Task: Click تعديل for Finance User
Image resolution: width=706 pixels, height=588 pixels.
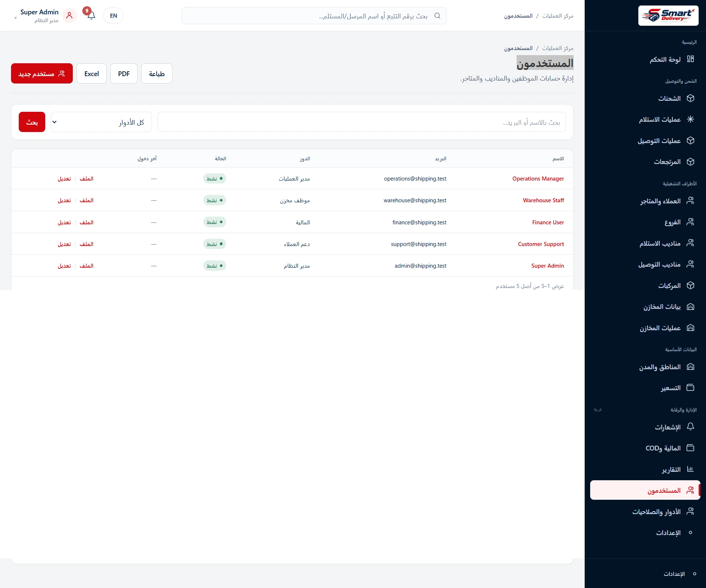Action: pyautogui.click(x=64, y=222)
